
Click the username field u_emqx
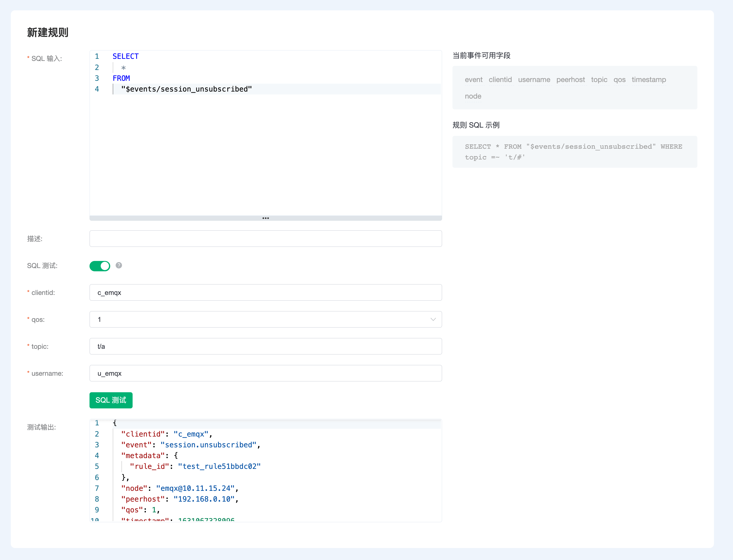265,373
